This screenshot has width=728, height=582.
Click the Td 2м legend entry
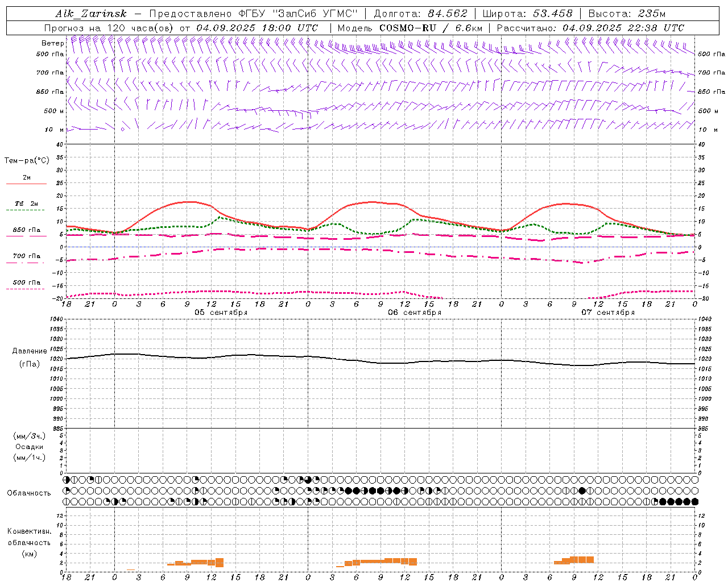27,203
